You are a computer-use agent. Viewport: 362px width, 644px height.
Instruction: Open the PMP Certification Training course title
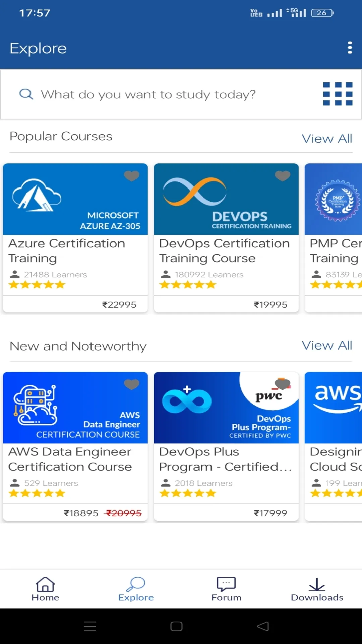pos(336,251)
